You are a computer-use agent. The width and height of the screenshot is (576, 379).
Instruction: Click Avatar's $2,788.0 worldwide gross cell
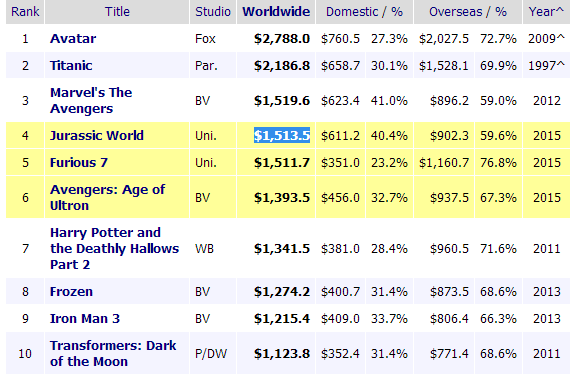click(x=282, y=39)
